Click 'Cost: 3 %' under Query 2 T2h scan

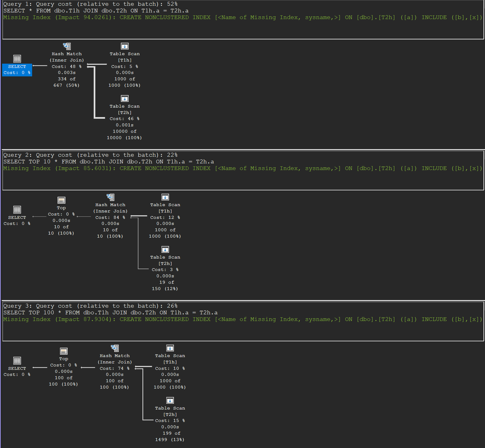165,270
